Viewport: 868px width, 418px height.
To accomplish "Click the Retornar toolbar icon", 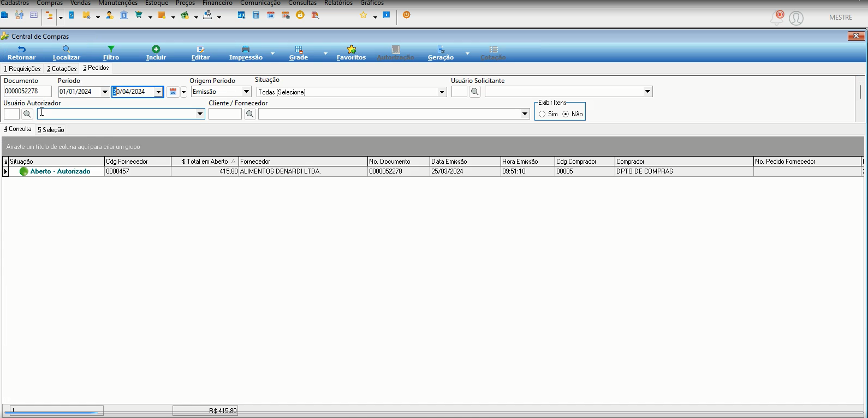I will point(22,49).
